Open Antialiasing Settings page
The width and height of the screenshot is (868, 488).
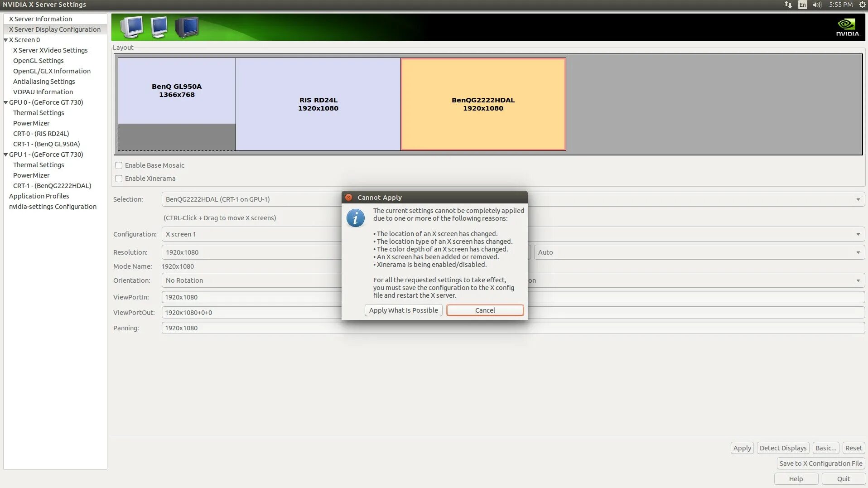(44, 82)
